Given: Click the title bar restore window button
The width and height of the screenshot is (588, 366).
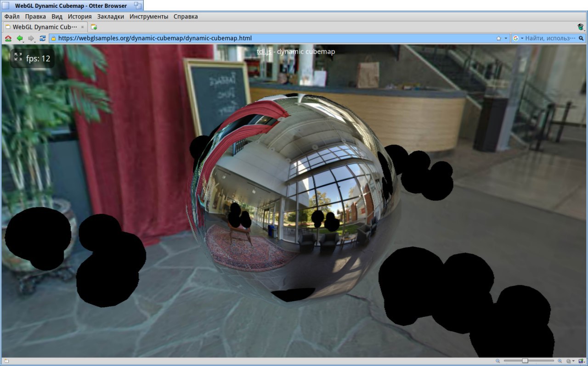Looking at the screenshot, I should 137,6.
